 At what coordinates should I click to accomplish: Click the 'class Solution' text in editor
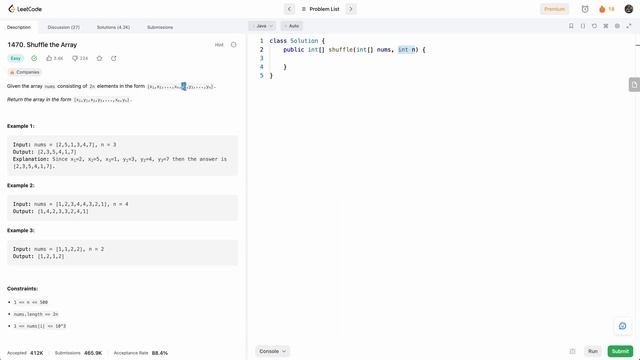point(293,41)
